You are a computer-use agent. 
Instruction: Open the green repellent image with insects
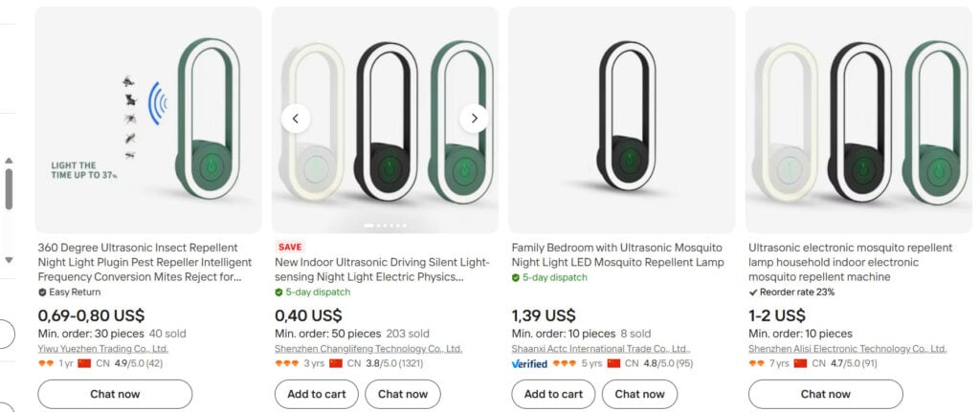[148, 119]
